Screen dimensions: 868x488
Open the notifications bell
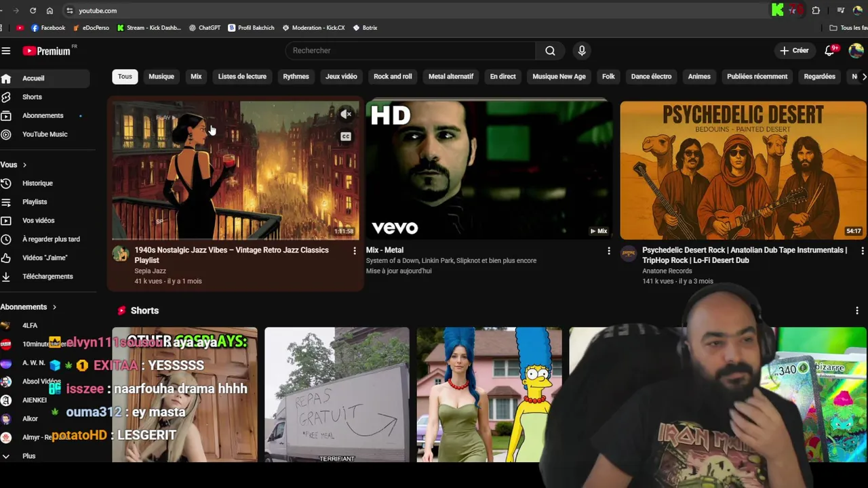click(829, 51)
